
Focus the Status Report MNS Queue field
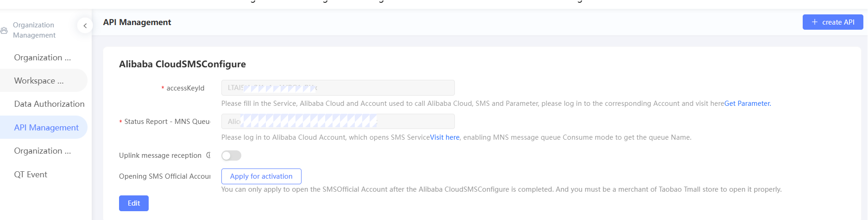338,122
